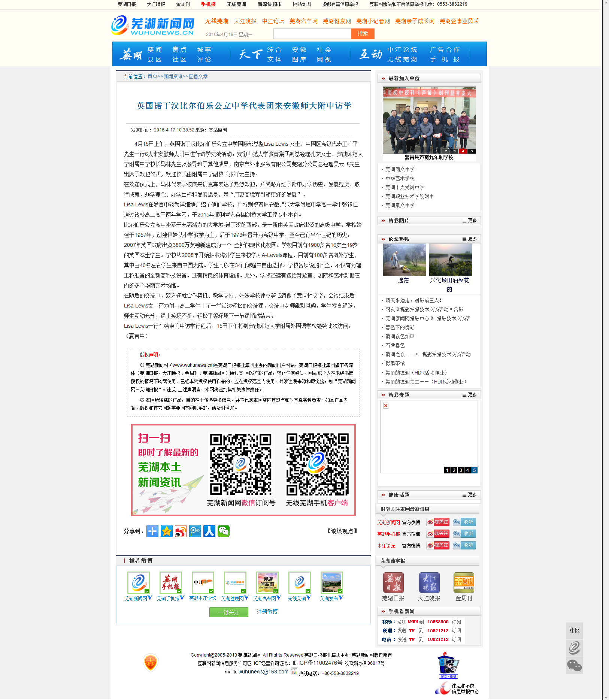Viewport: 609px width, 700px height.
Task: Share to Tencent Weibo icon
Action: [x=195, y=531]
